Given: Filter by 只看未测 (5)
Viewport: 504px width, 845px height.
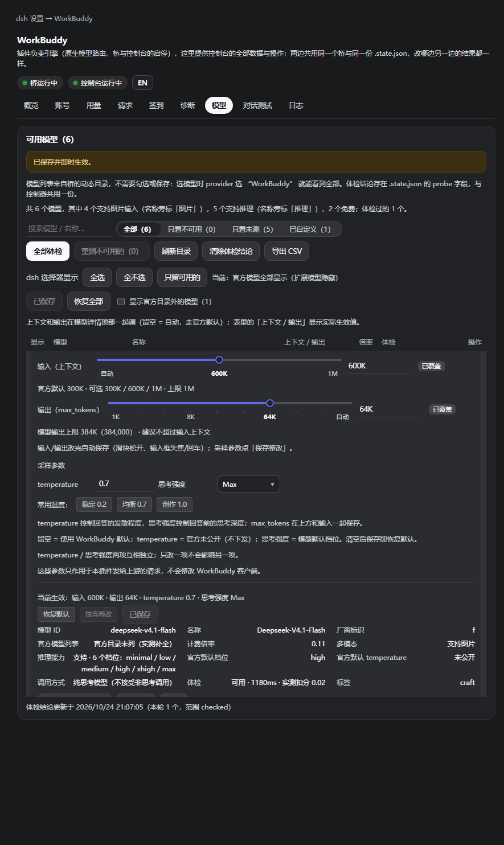Looking at the screenshot, I should [253, 229].
